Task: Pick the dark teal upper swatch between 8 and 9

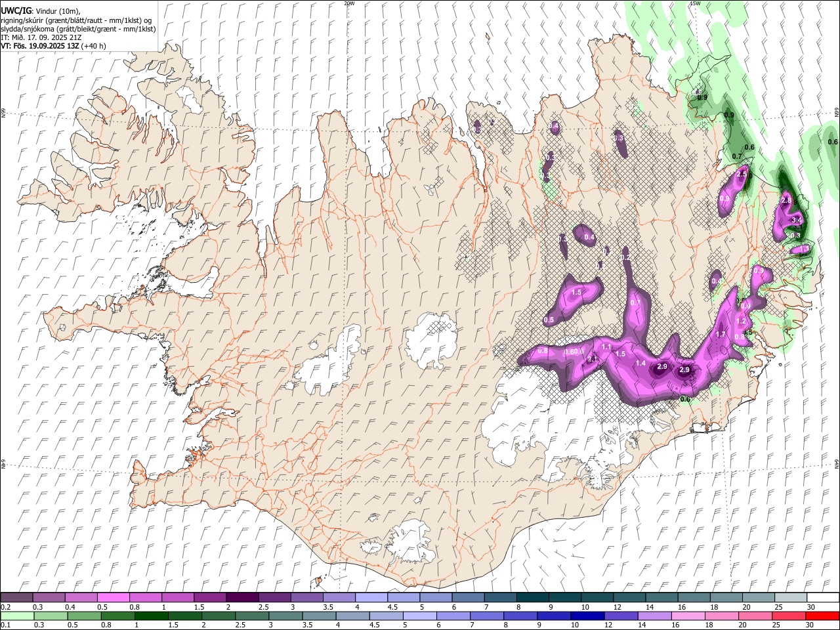Action: click(x=533, y=598)
